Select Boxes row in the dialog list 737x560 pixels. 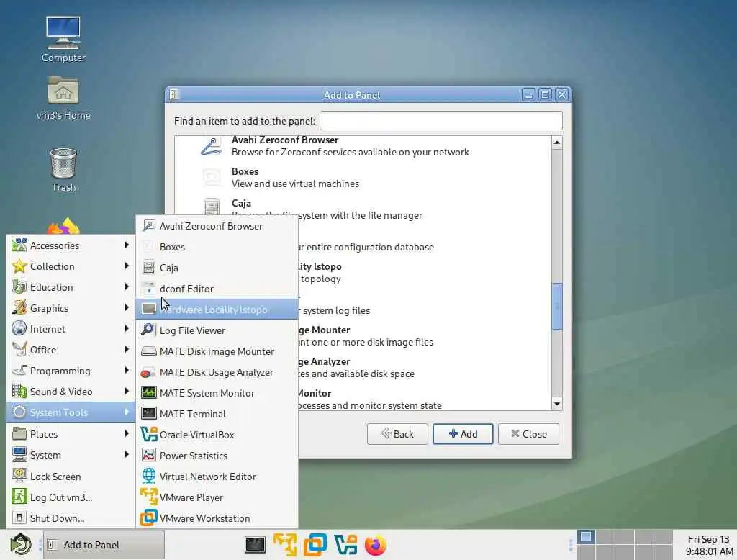(363, 178)
